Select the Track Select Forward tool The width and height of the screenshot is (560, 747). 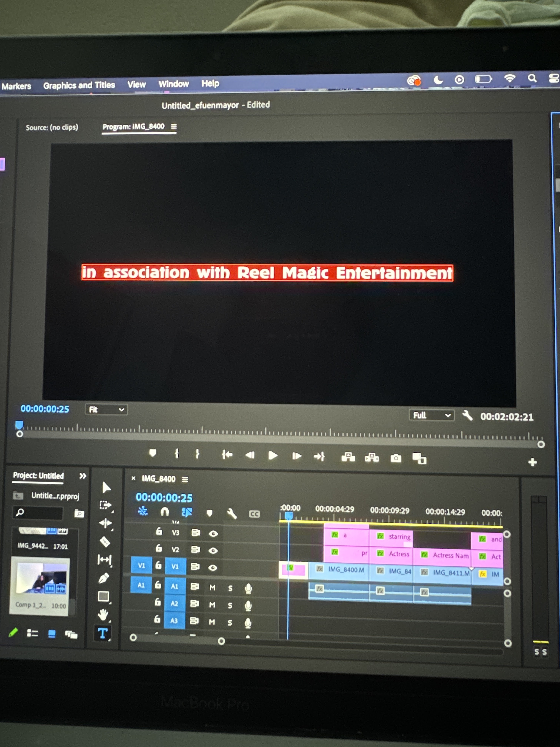(x=105, y=505)
